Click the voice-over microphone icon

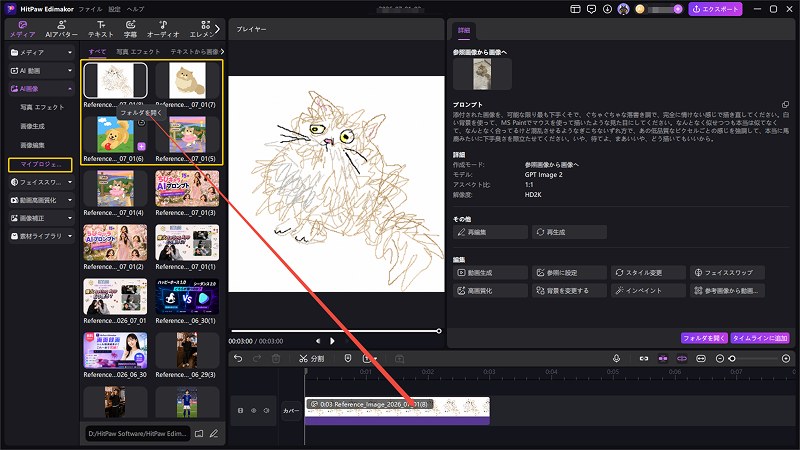point(616,359)
